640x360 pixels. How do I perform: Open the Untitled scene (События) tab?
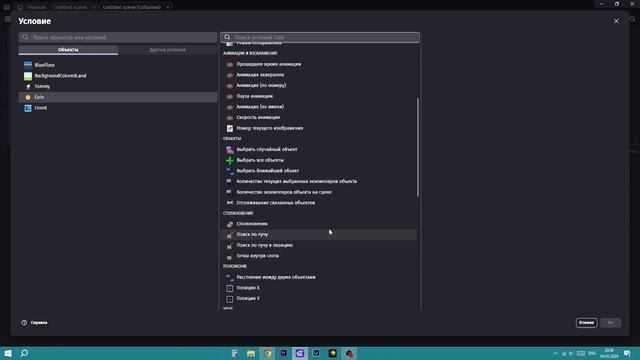click(131, 7)
